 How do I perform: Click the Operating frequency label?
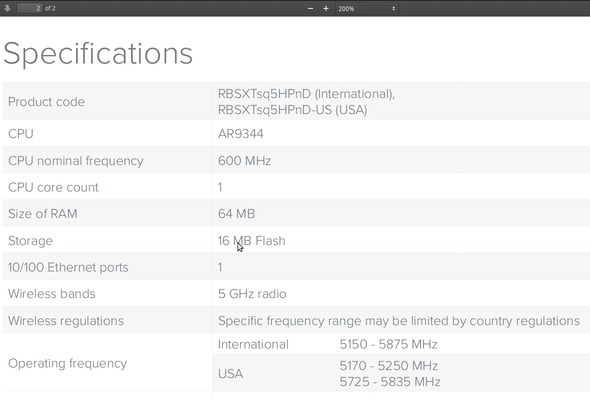pyautogui.click(x=67, y=363)
